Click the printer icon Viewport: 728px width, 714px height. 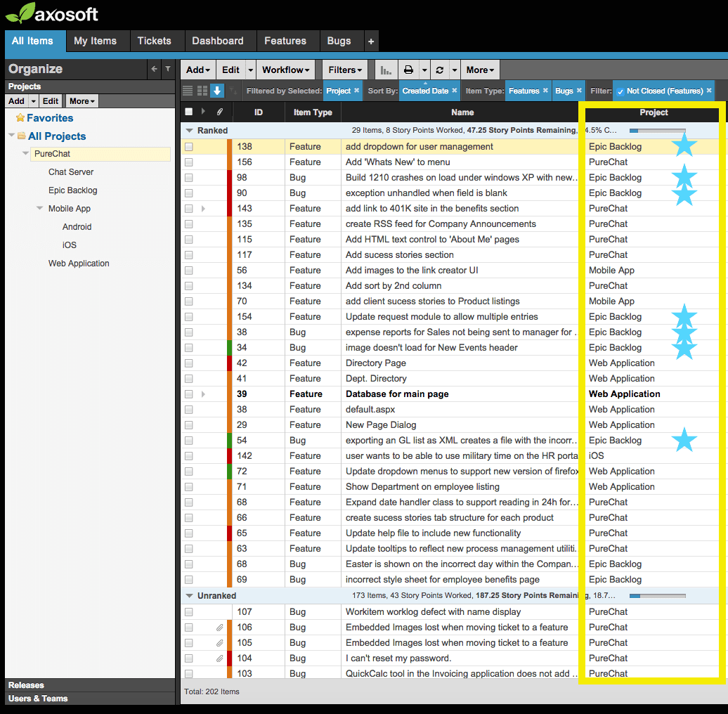tap(408, 70)
